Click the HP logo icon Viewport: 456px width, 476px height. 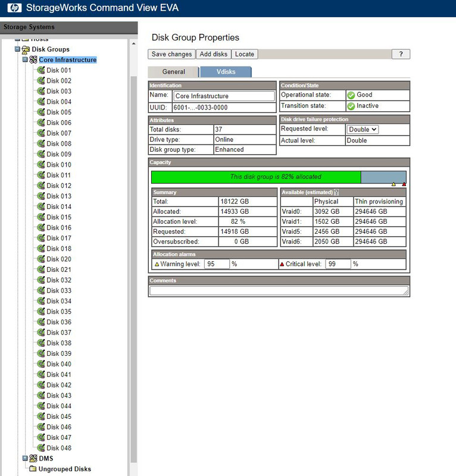coord(14,8)
